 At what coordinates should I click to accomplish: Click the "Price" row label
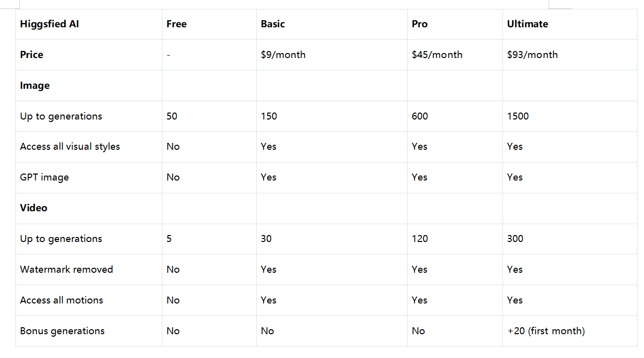pyautogui.click(x=31, y=55)
